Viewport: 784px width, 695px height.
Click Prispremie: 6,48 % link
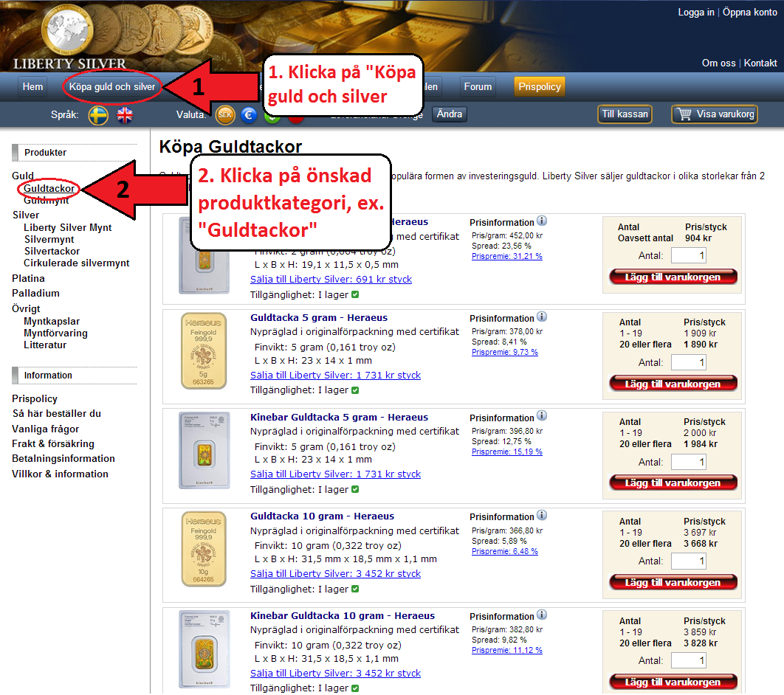tap(505, 551)
